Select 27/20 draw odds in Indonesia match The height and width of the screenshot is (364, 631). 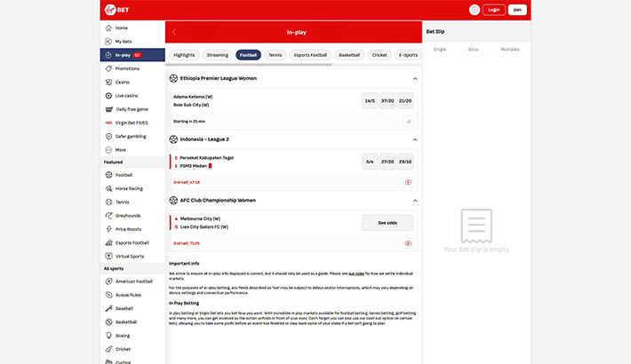[x=387, y=162]
